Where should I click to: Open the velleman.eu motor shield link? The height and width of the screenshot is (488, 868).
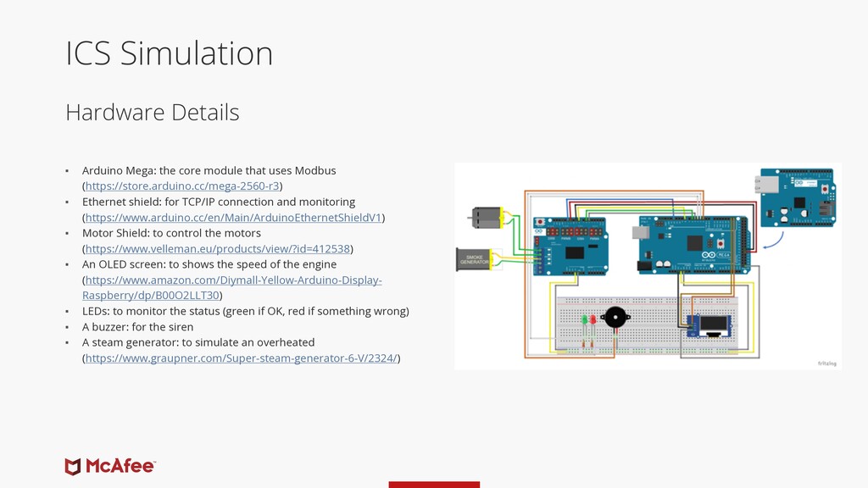point(216,248)
